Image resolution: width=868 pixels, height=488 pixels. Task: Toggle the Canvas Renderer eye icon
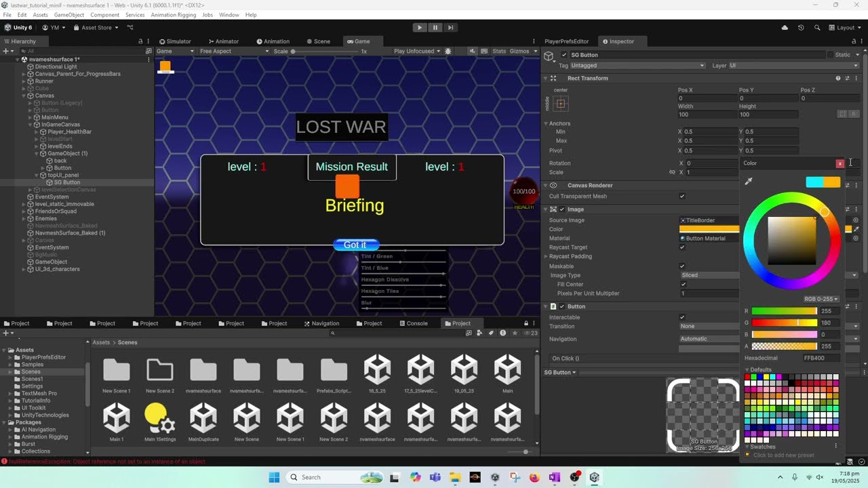click(x=553, y=185)
